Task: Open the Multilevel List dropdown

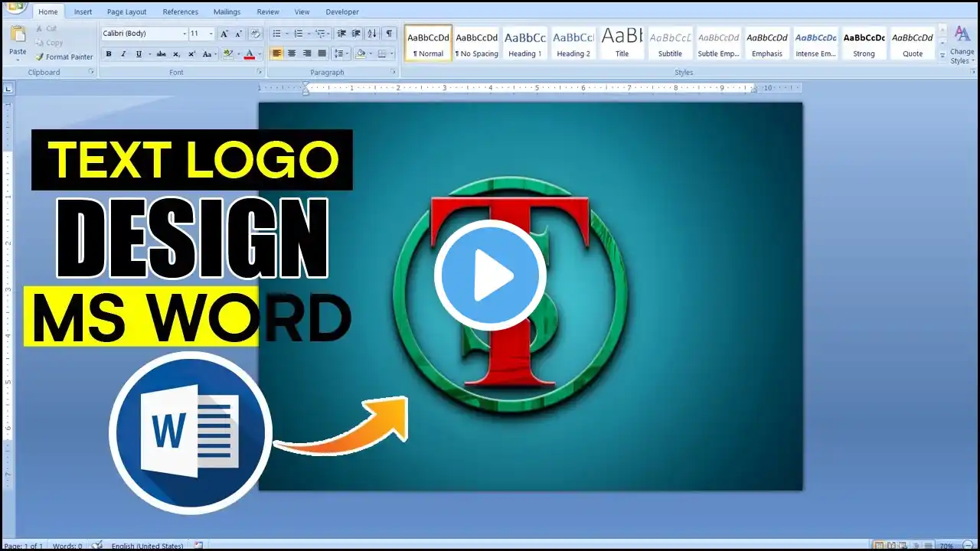Action: 329,34
